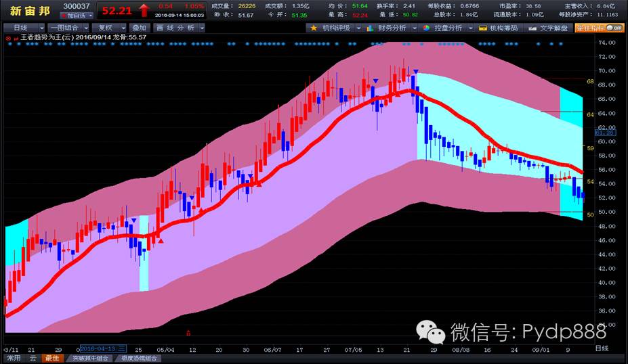The height and width of the screenshot is (364, 628).
Task: Click the 叠加 button
Action: pos(140,28)
